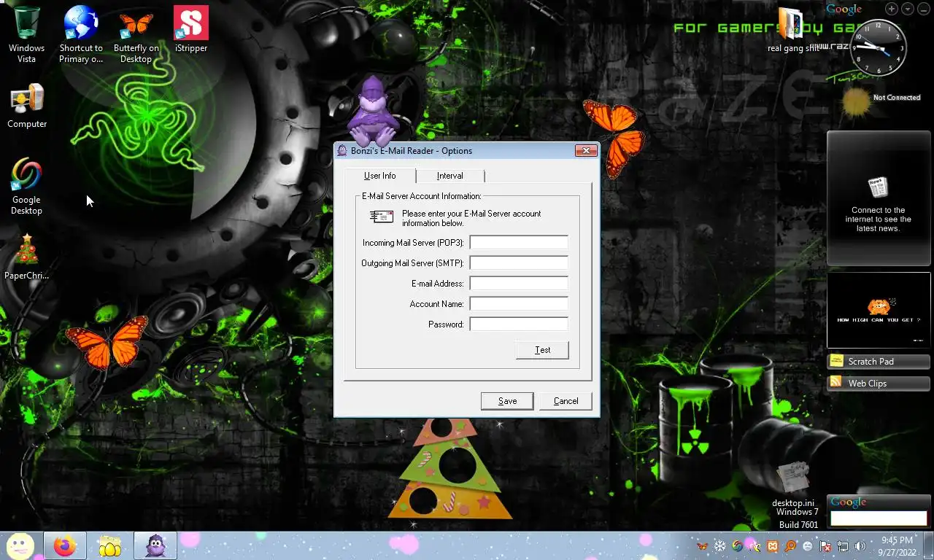Click the Google logo atop the sidebar
The image size is (934, 560).
click(844, 9)
